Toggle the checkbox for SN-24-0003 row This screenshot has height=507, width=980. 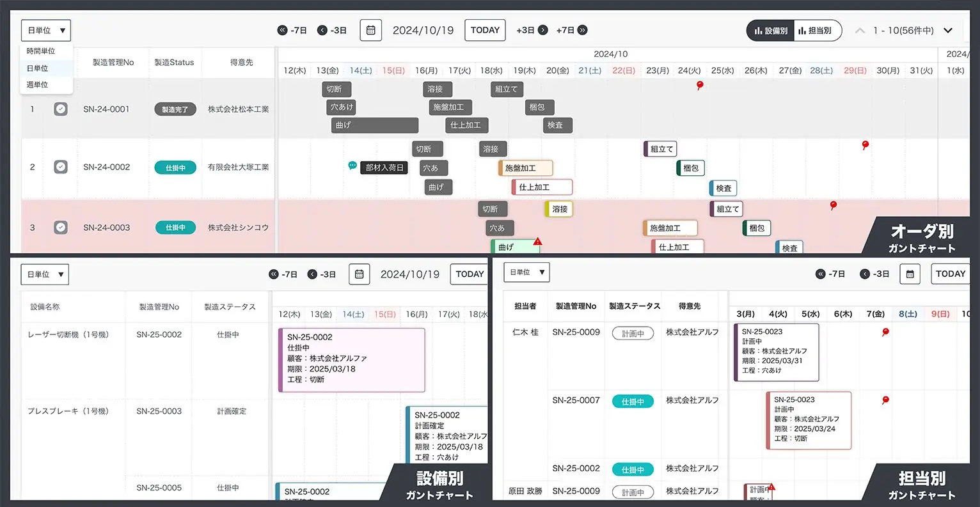click(61, 227)
